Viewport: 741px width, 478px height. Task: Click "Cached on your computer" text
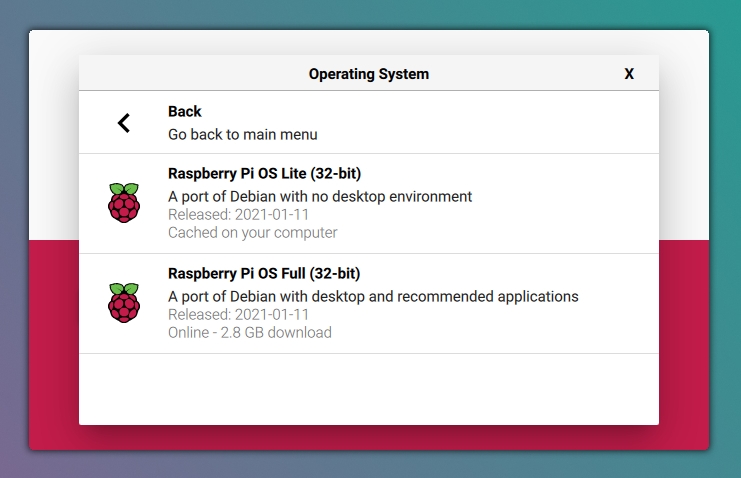[253, 233]
